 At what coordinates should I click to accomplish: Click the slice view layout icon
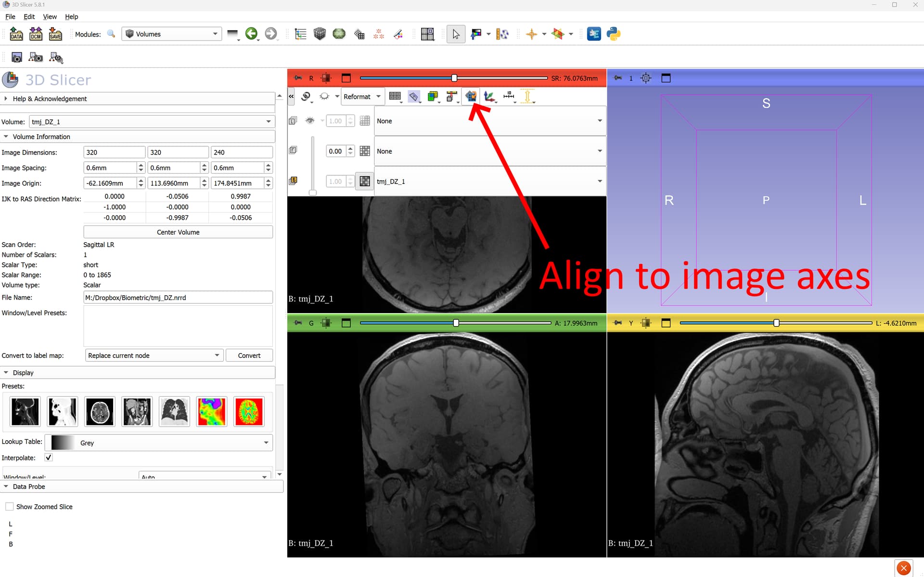pyautogui.click(x=427, y=34)
